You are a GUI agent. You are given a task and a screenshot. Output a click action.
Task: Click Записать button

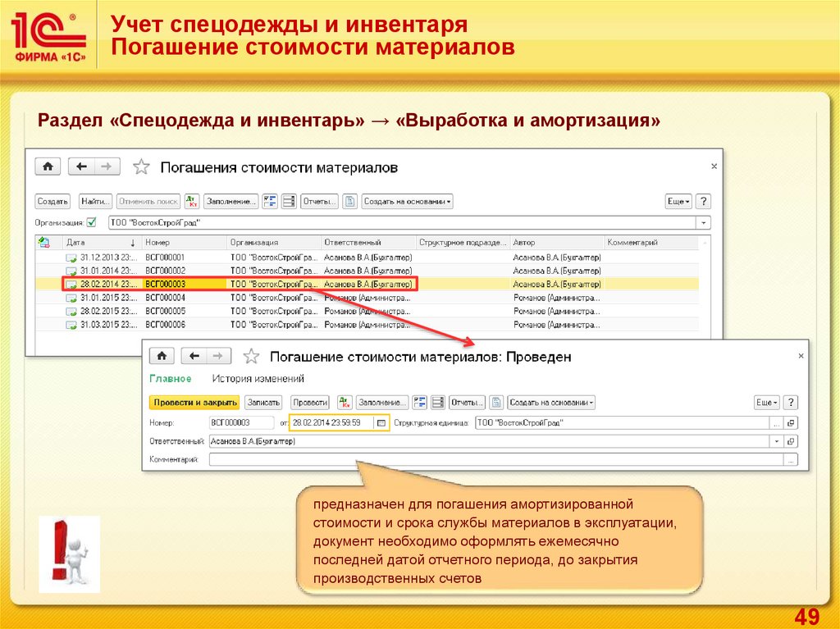263,403
